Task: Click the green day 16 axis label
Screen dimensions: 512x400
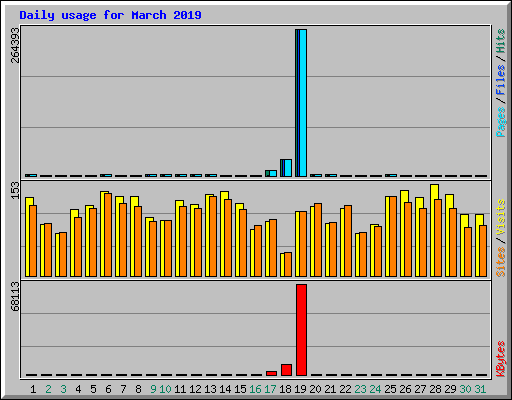Action: 255,389
